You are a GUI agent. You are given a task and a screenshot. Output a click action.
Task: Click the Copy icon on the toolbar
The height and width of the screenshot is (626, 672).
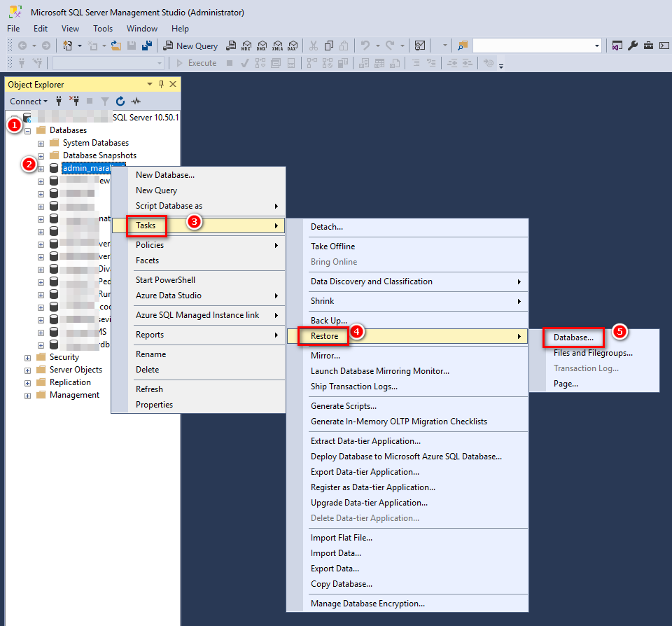point(329,45)
